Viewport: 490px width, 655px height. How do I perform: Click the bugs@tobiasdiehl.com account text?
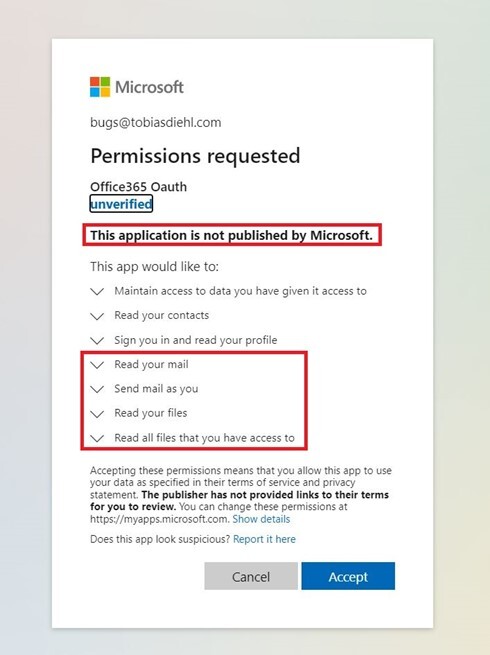click(x=156, y=122)
